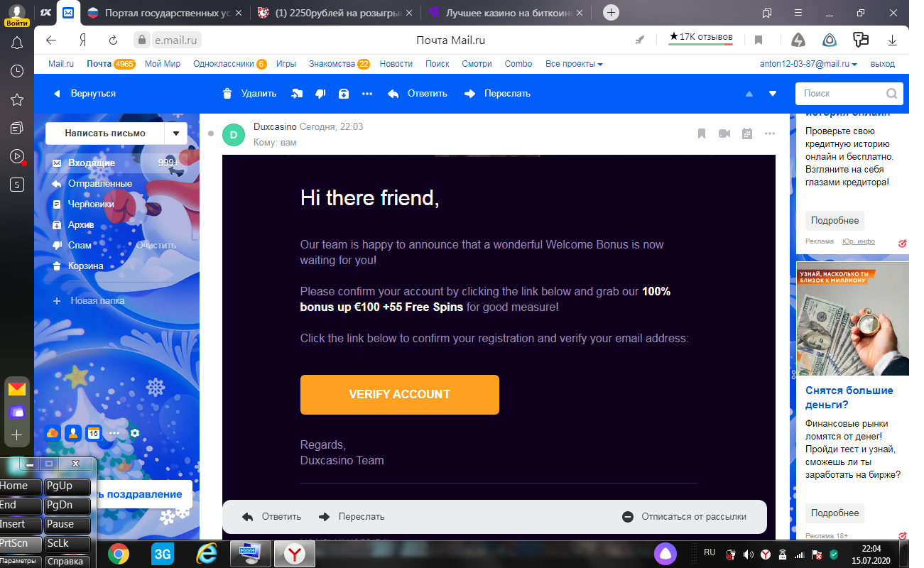Image resolution: width=924 pixels, height=568 pixels.
Task: Open the contacts icon in mail sidebar
Action: 72,433
